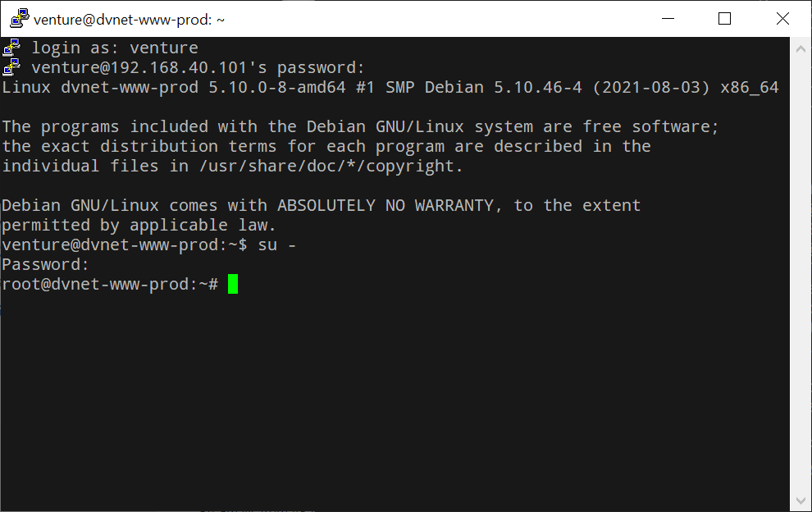812x512 pixels.
Task: Click the PuTTY icon beside "login as: venture"
Action: tap(11, 48)
